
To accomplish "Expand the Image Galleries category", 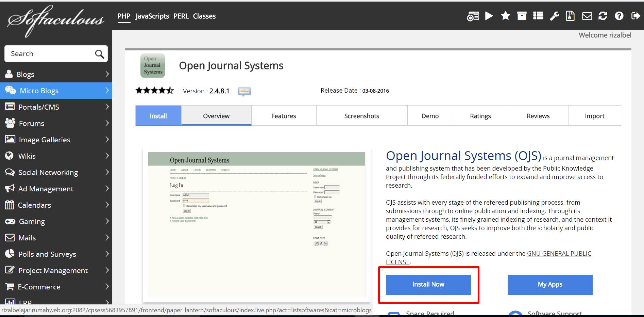I will click(56, 140).
